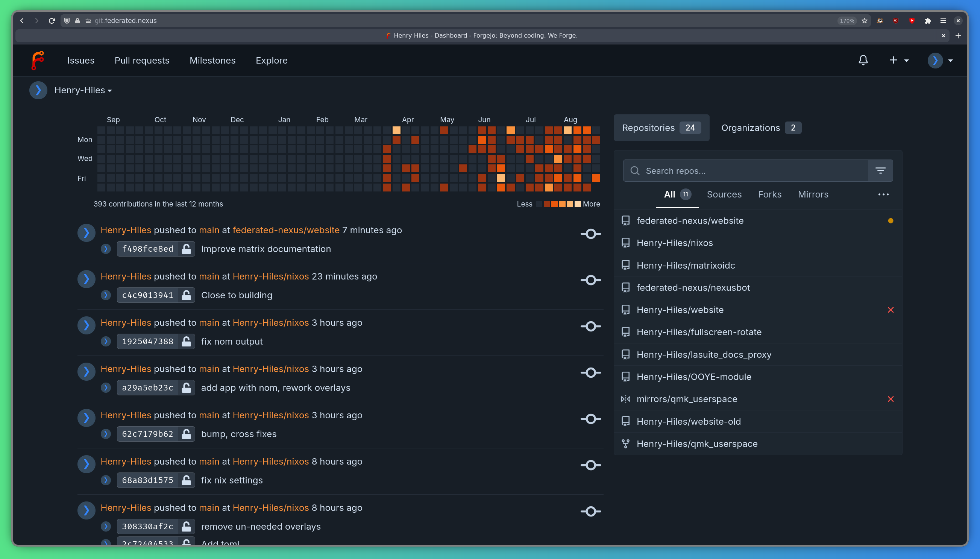Click the Forgejo logo
Screen dimensions: 980x559
38,60
